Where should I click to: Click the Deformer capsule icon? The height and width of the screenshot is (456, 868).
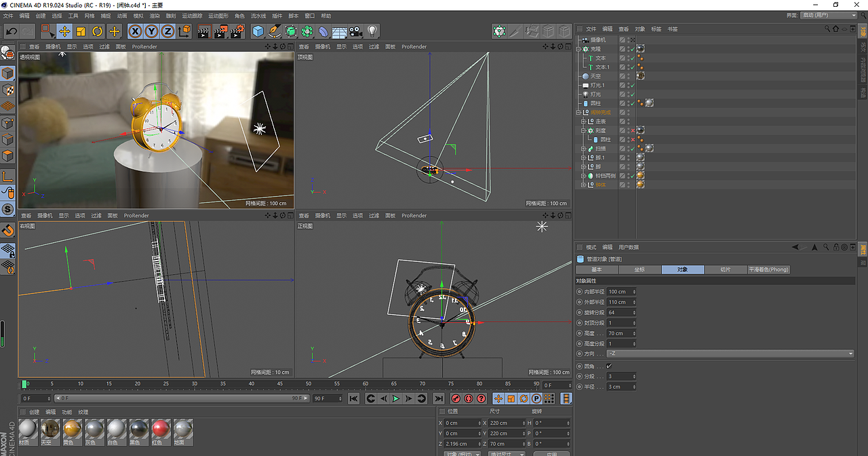click(x=323, y=31)
